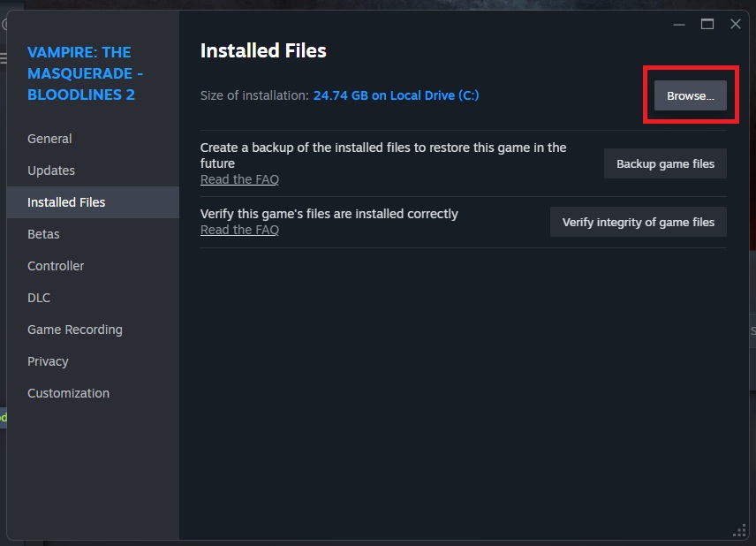Open Read the FAQ link under verify description
Screen dimensions: 756x546
[239, 230]
